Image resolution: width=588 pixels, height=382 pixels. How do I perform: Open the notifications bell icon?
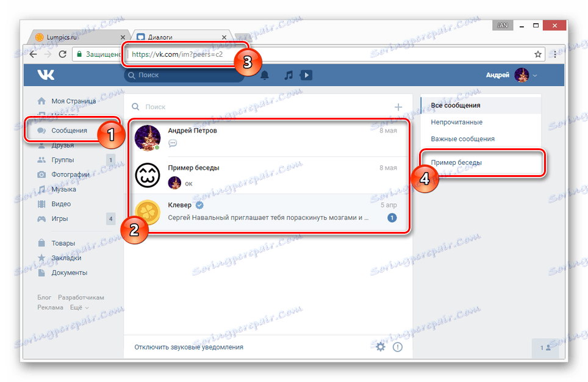pyautogui.click(x=265, y=75)
